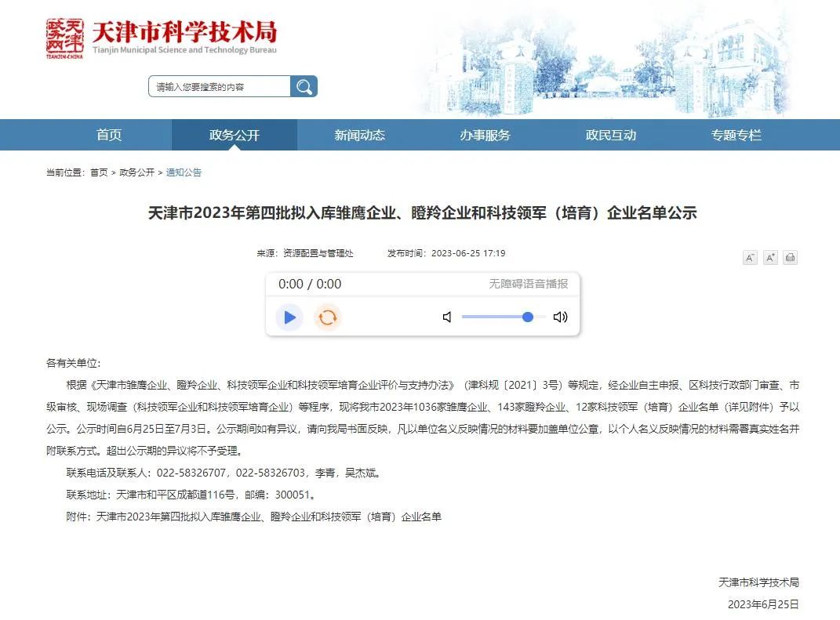This screenshot has height=620, width=840.
Task: Click the 无障碍语音播报 label
Action: (528, 284)
